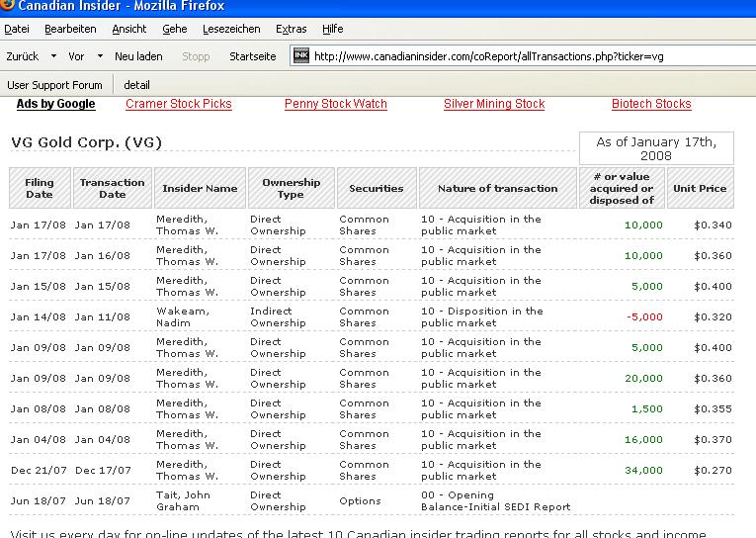This screenshot has width=756, height=538.
Task: Open the Hilfe menu
Action: pyautogui.click(x=333, y=29)
